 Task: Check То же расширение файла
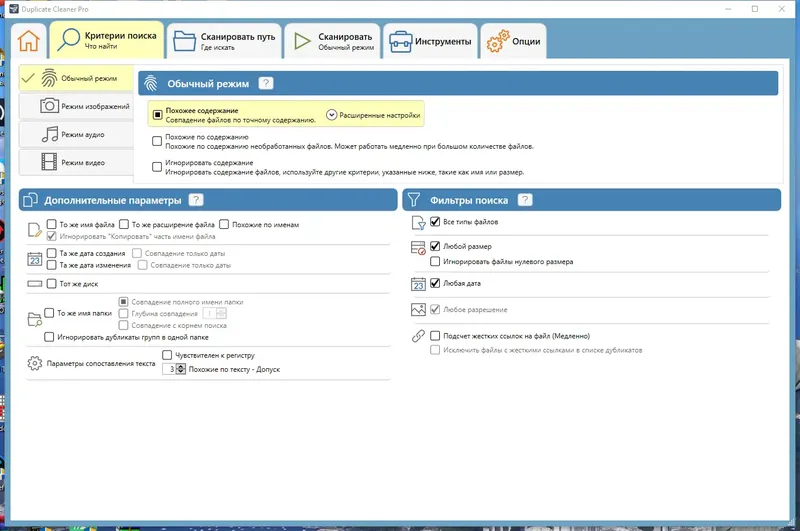(124, 224)
